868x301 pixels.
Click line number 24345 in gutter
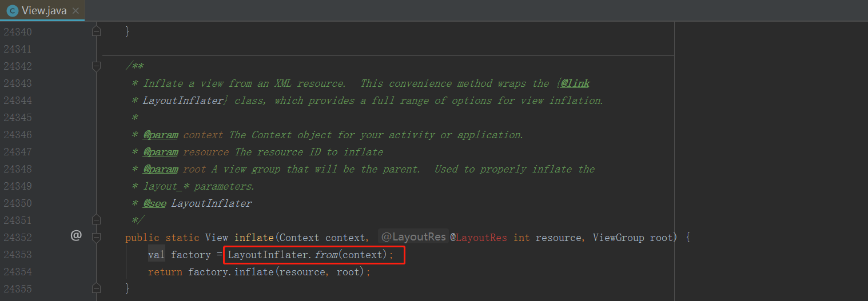(18, 118)
